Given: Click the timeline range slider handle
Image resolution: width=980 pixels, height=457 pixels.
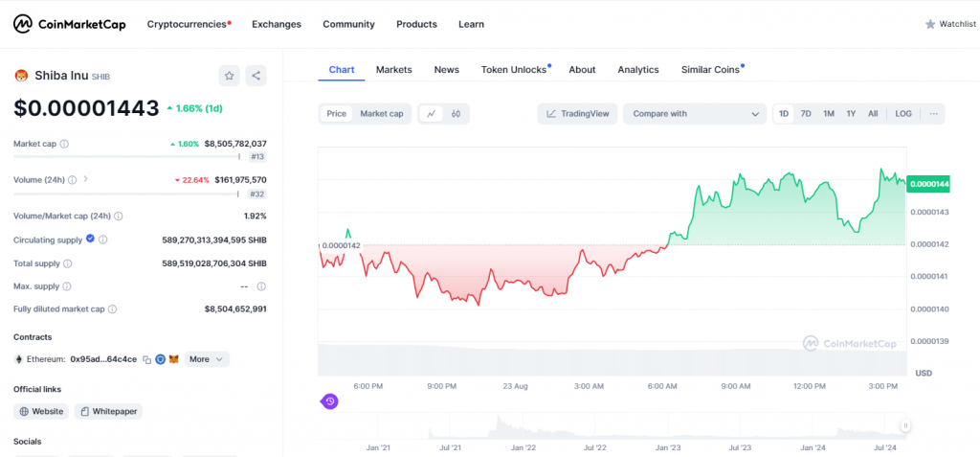Looking at the screenshot, I should pyautogui.click(x=904, y=425).
